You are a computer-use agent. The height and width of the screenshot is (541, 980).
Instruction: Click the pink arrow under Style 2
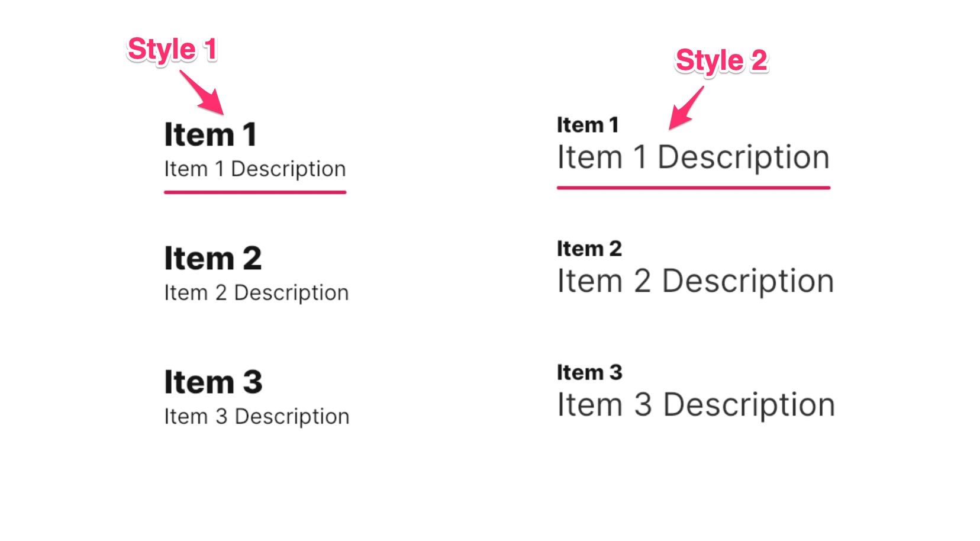(686, 108)
